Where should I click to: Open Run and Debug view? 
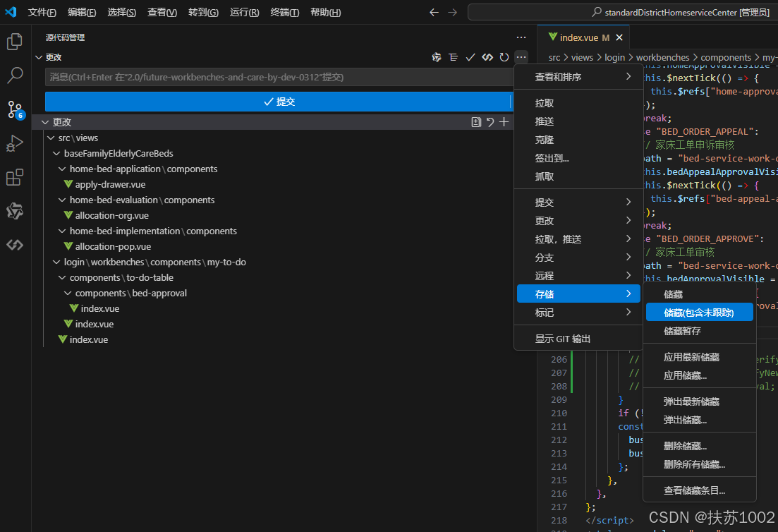coord(15,143)
